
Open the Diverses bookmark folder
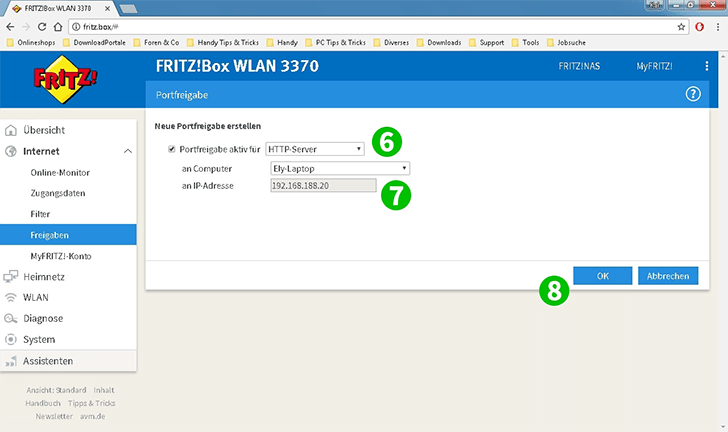[x=391, y=43]
